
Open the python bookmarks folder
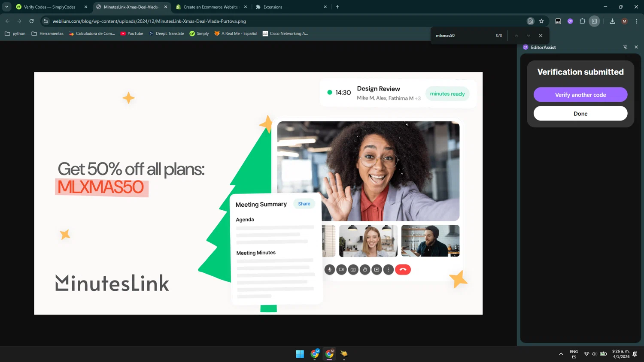(15, 33)
